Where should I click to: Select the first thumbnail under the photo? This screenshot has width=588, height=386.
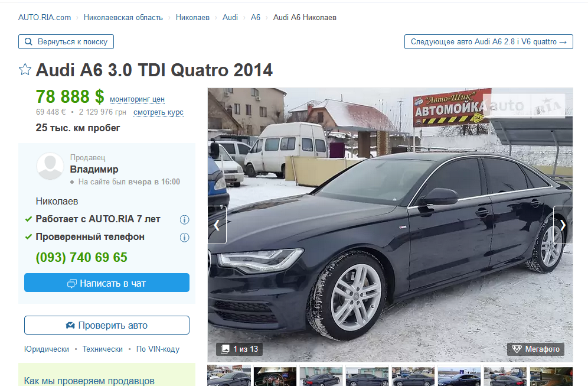229,375
